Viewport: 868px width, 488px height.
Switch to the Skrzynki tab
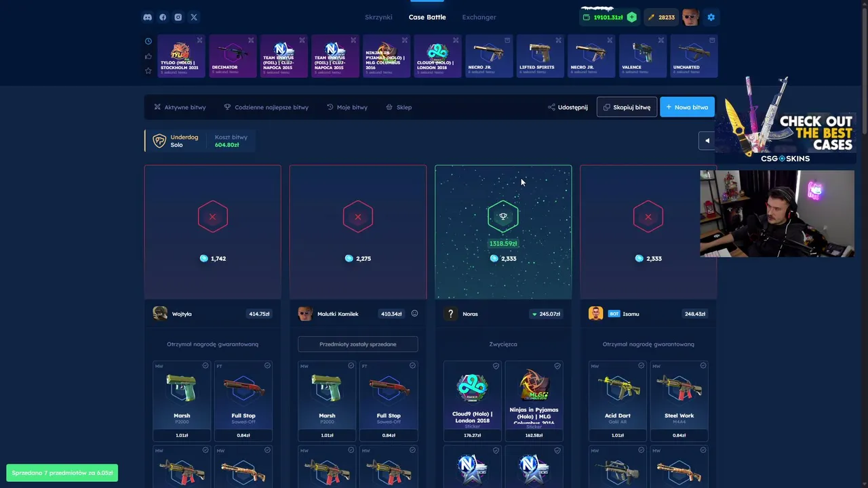[378, 17]
